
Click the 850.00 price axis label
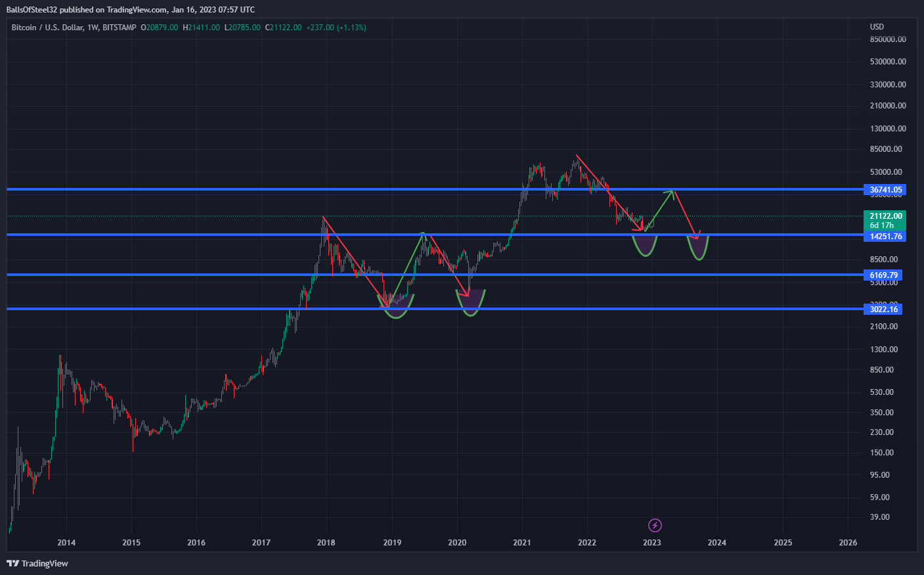point(882,370)
